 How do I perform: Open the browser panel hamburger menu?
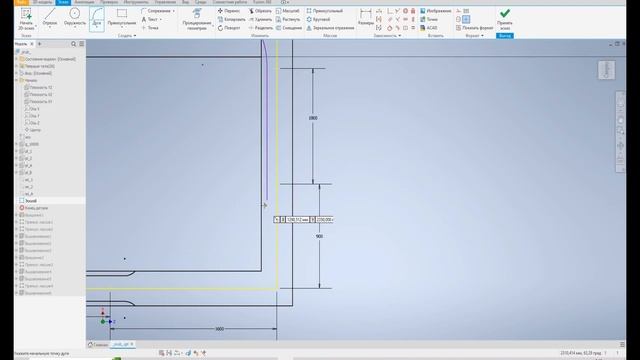coord(82,44)
